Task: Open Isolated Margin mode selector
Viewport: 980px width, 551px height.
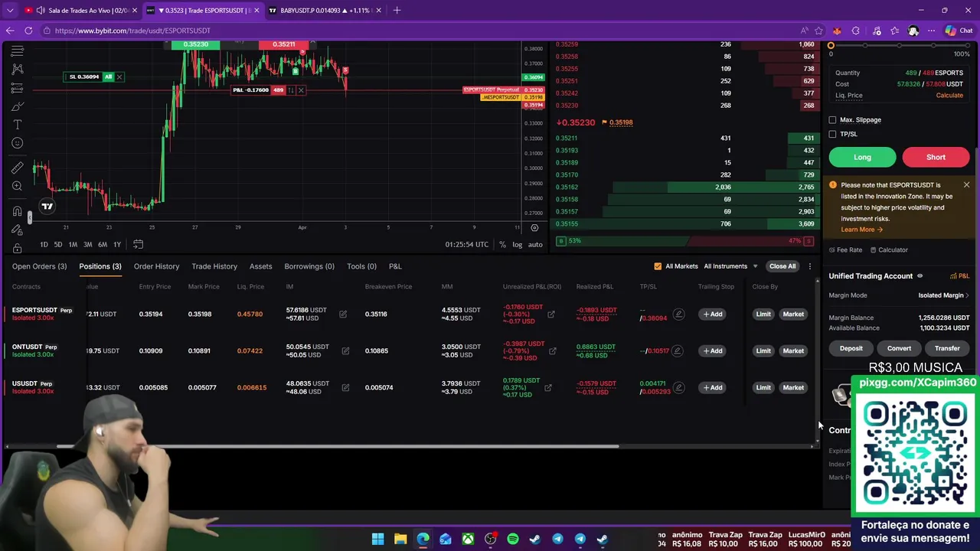Action: coord(943,295)
